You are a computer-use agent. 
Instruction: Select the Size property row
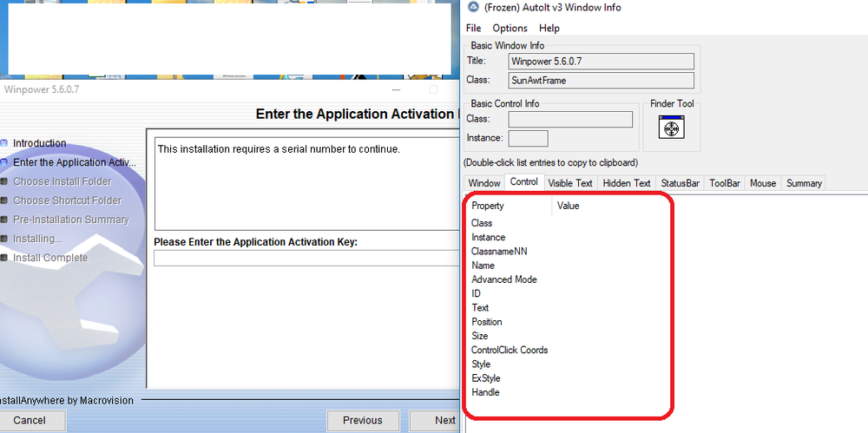pos(479,336)
